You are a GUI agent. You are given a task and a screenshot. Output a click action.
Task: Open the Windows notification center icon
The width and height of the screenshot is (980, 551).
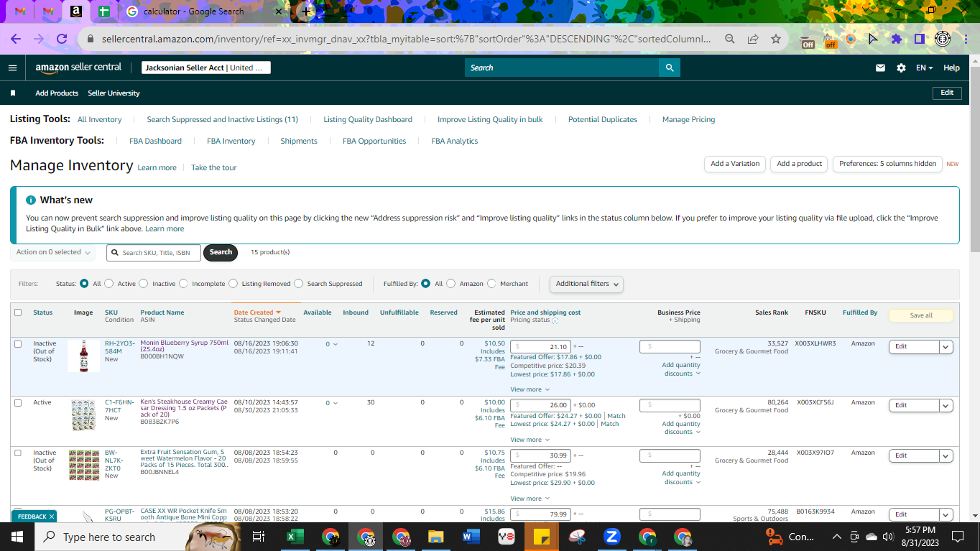pos(957,537)
